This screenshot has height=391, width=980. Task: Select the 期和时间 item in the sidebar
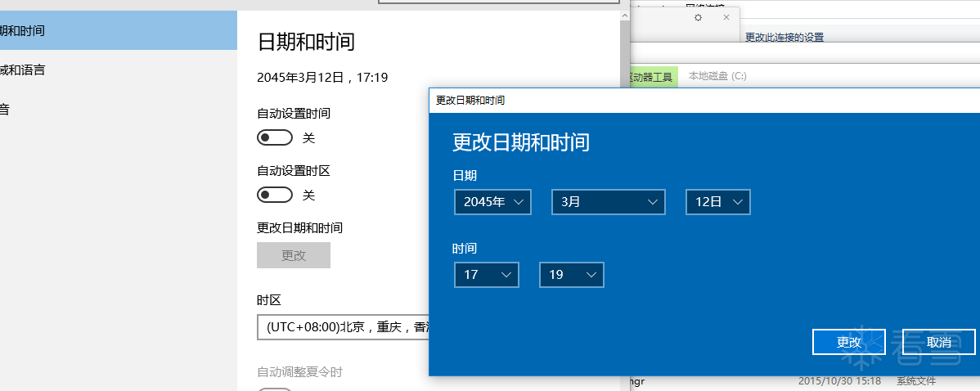[x=119, y=30]
